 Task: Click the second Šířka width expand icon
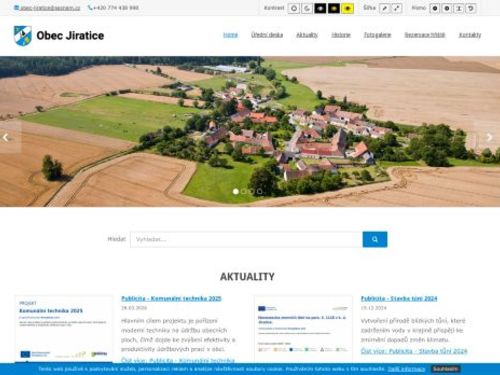(396, 8)
